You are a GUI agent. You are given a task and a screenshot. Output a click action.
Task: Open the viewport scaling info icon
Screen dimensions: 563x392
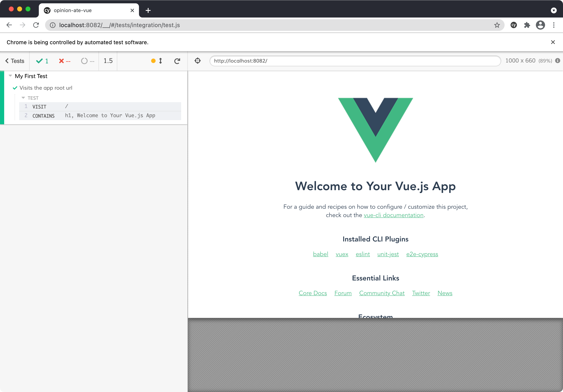click(558, 60)
